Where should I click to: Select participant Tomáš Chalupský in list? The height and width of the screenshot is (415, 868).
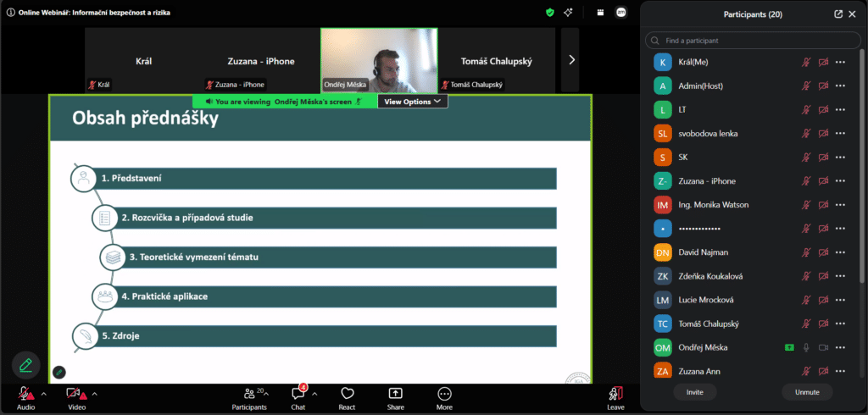(x=751, y=324)
